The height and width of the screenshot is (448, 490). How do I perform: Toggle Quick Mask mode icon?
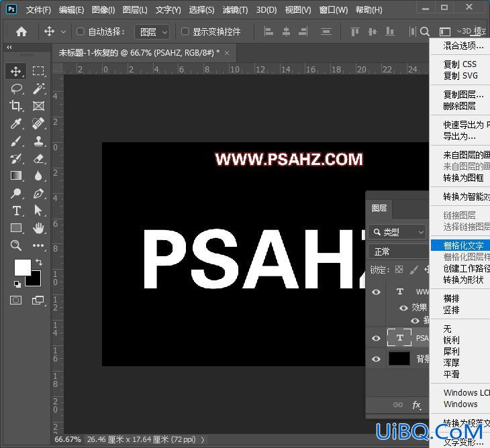(x=15, y=300)
